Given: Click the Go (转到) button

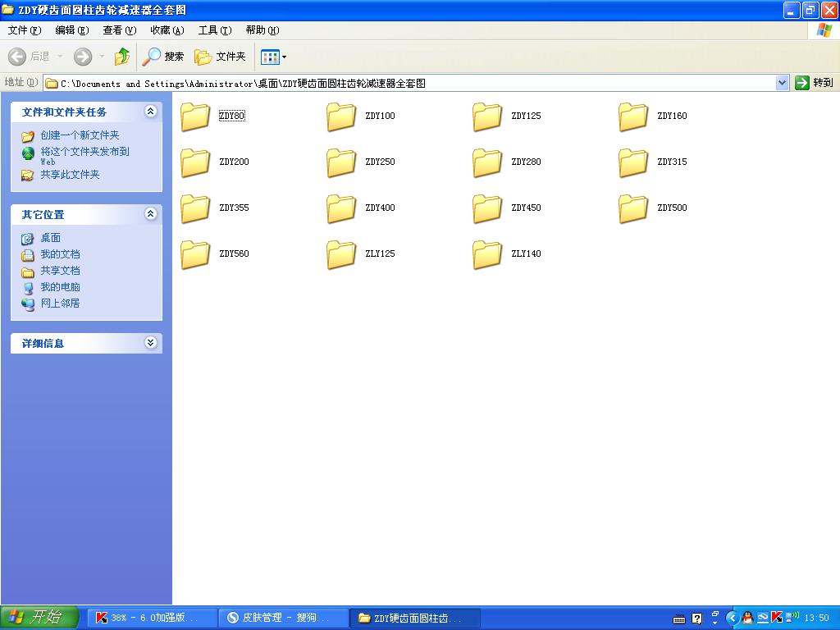Looking at the screenshot, I should 815,83.
